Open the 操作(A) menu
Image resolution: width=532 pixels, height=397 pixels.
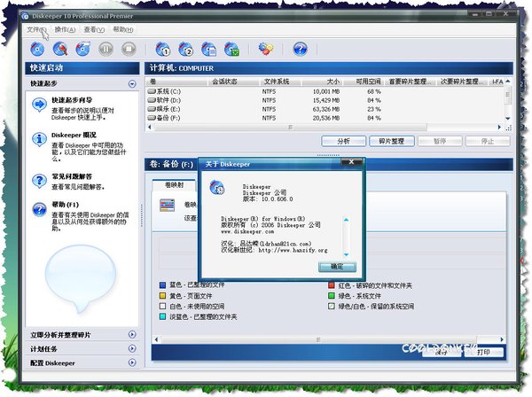click(x=65, y=30)
